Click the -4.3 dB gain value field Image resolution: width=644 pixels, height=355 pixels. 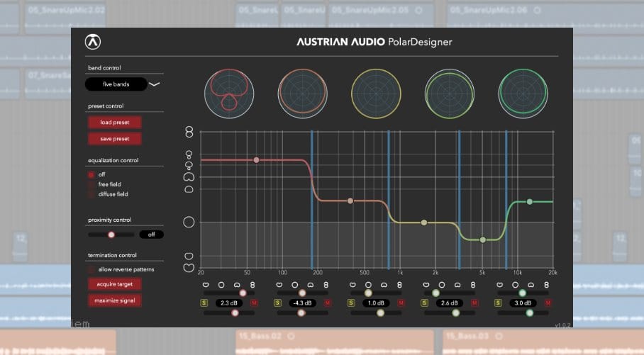[303, 303]
